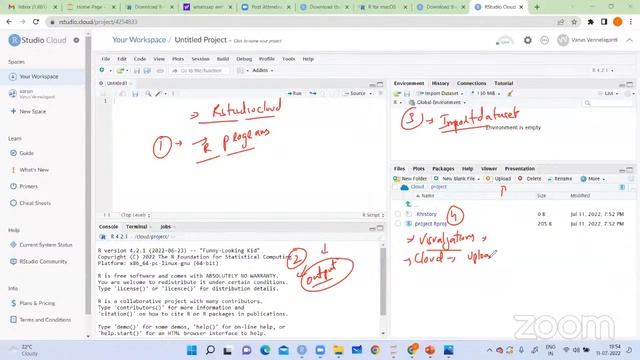Maximize the Console pane
640x360 pixels.
tap(380, 228)
